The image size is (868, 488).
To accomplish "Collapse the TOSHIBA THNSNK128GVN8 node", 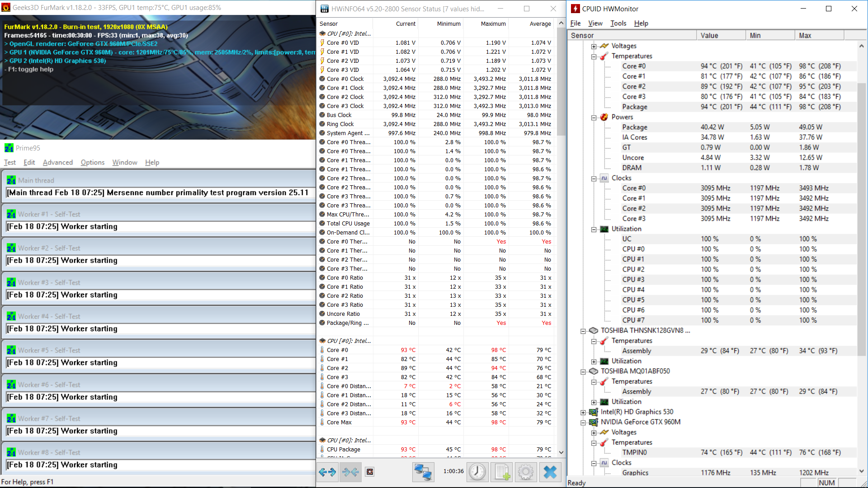I will click(x=583, y=331).
